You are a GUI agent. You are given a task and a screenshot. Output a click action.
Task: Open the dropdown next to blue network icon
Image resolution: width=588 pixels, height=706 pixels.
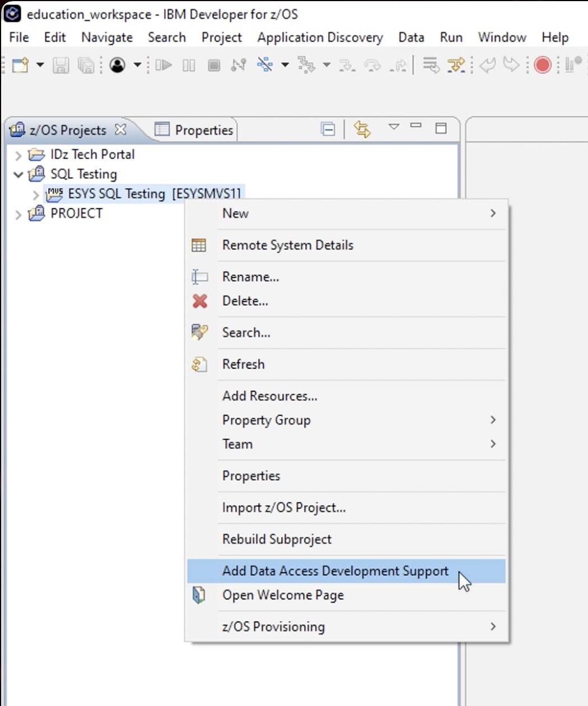click(x=284, y=65)
